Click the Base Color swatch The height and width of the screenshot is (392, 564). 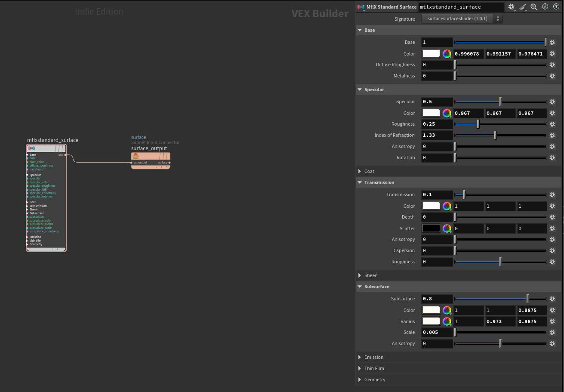pyautogui.click(x=431, y=53)
